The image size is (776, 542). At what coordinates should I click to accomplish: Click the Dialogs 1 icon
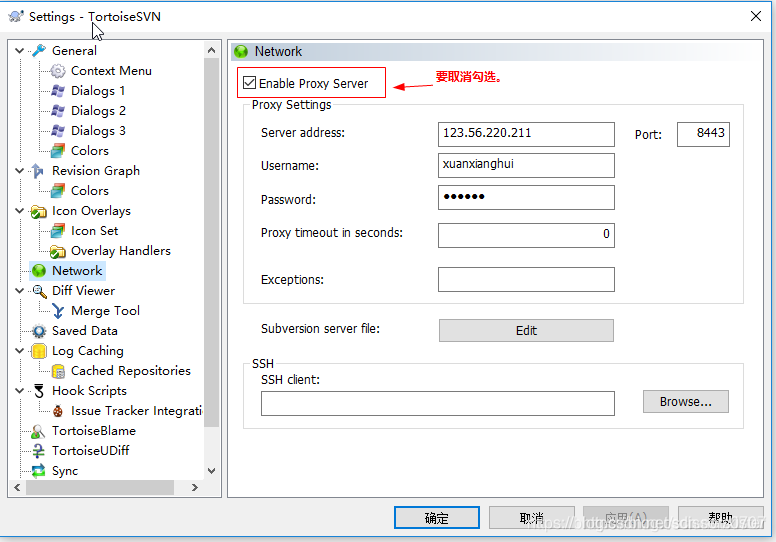tap(58, 91)
